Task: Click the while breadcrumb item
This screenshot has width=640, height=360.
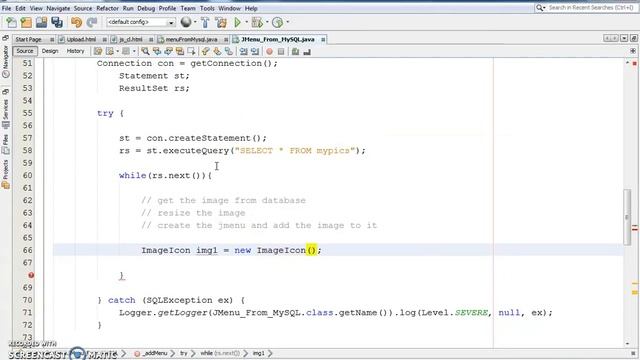Action: coord(220,353)
